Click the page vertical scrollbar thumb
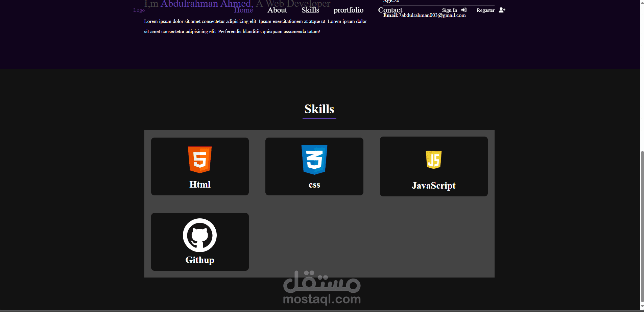The width and height of the screenshot is (644, 312). (x=642, y=226)
